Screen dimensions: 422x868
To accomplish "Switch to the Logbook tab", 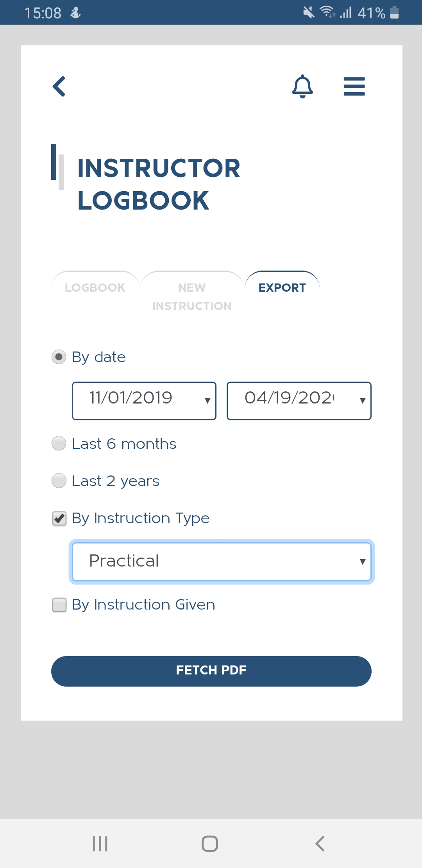I will click(x=95, y=288).
